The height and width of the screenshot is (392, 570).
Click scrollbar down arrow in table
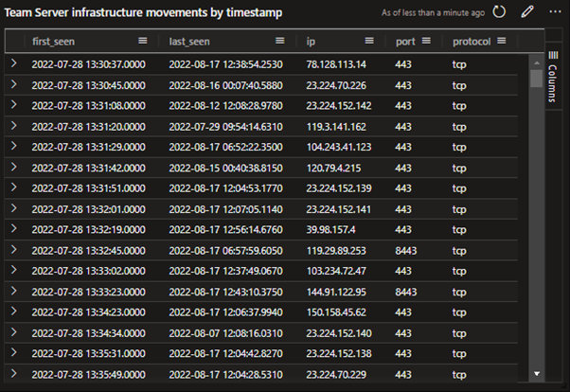537,373
